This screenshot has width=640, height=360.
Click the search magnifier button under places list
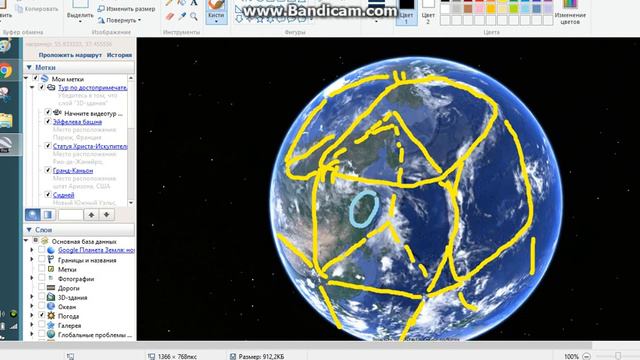[x=33, y=215]
